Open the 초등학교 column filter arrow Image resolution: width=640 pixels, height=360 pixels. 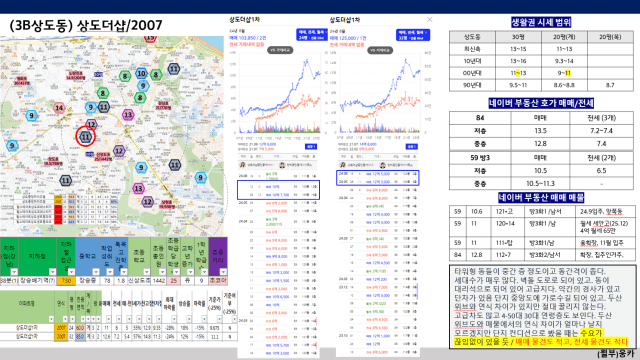point(146,272)
